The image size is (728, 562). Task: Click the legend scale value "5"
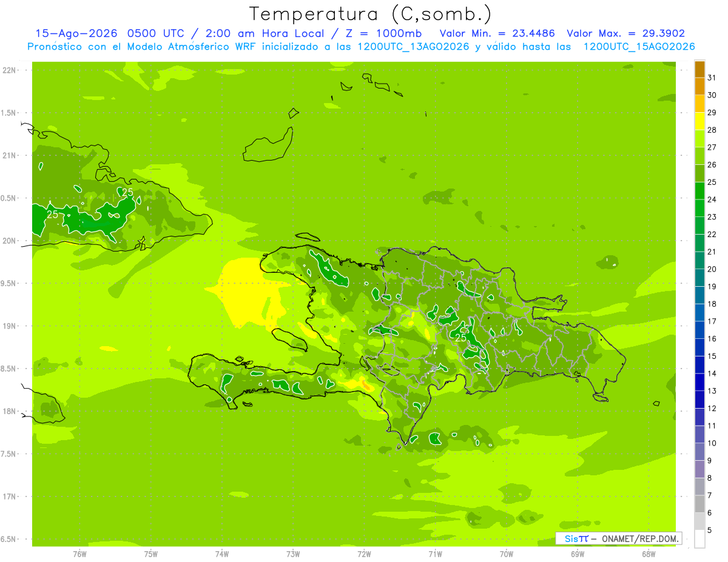710,530
